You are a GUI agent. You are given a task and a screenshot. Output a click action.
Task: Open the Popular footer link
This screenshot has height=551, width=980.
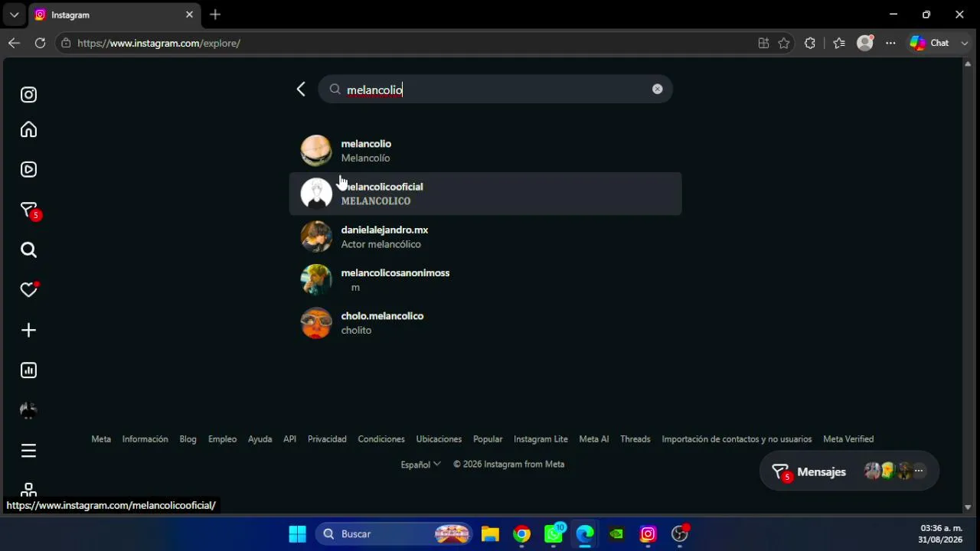[488, 439]
